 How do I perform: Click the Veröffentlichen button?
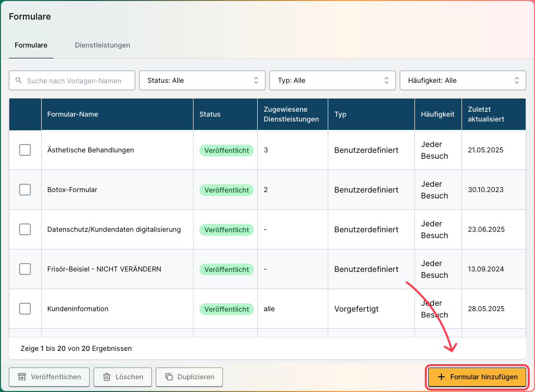[49, 377]
